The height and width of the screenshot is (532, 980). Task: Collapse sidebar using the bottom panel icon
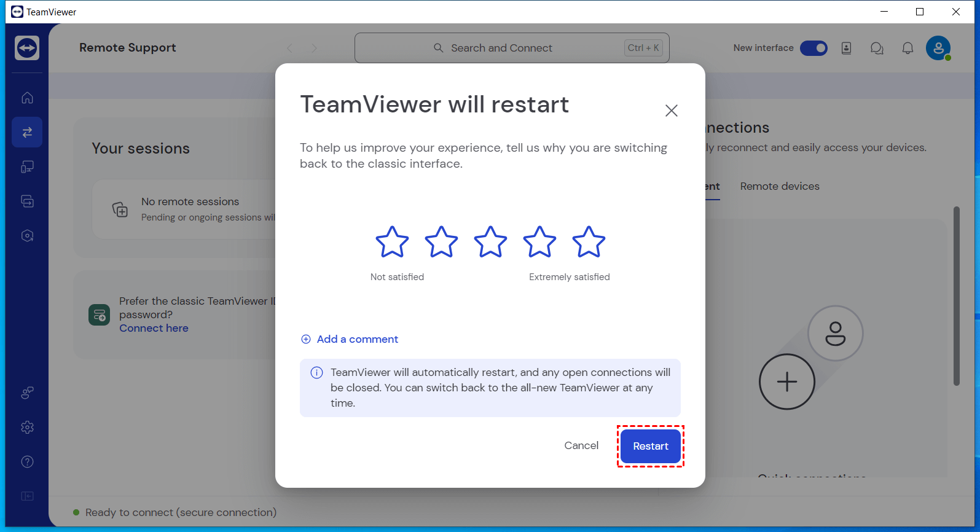(x=27, y=496)
